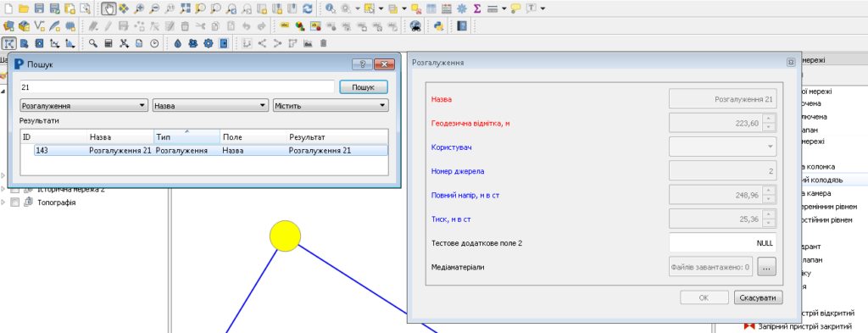Click the Номер джерела field showing 2
The width and height of the screenshot is (868, 333).
coord(722,171)
